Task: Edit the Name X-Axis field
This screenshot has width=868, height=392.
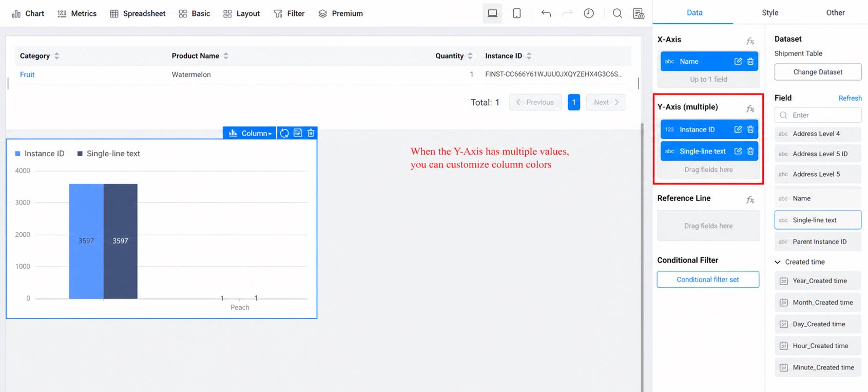Action: click(x=738, y=61)
